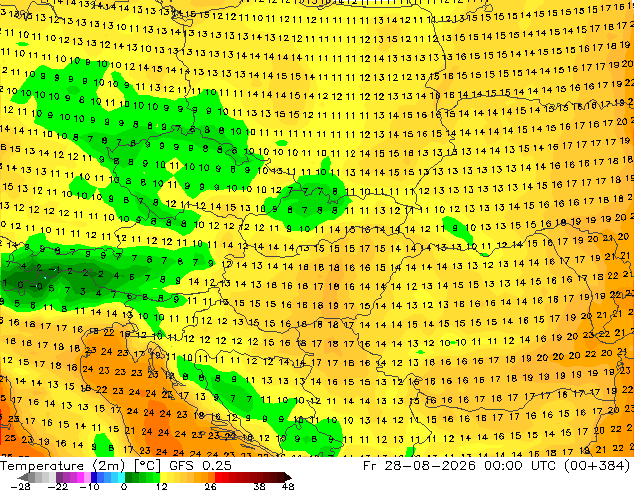Image resolution: width=634 pixels, height=490 pixels.
Task: Click the 'Temperature (2m) [°C]' map title
Action: 80,466
